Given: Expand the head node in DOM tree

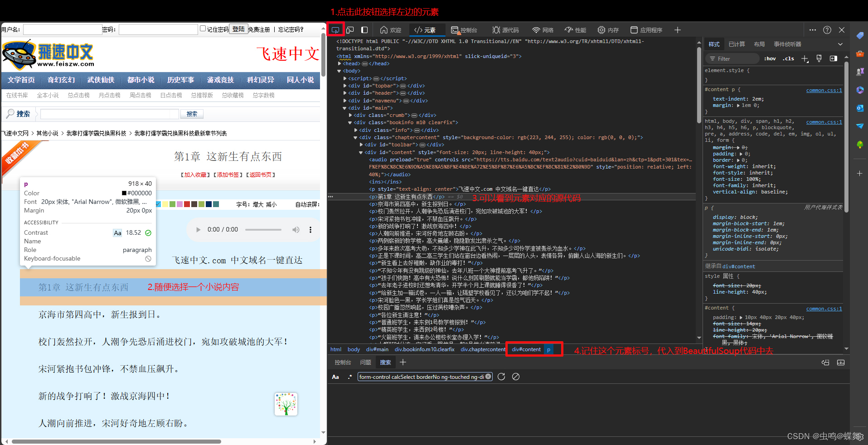Looking at the screenshot, I should tap(339, 63).
